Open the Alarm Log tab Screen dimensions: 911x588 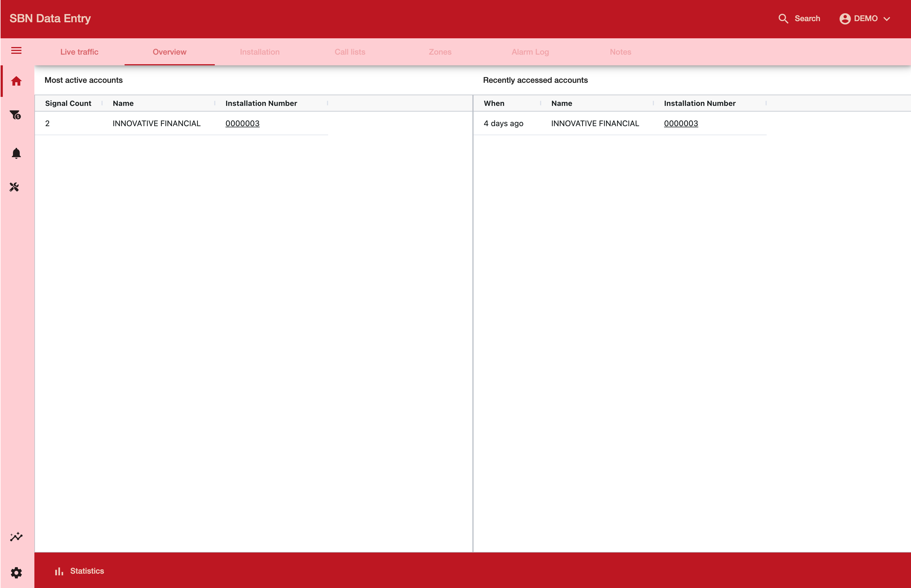tap(530, 52)
